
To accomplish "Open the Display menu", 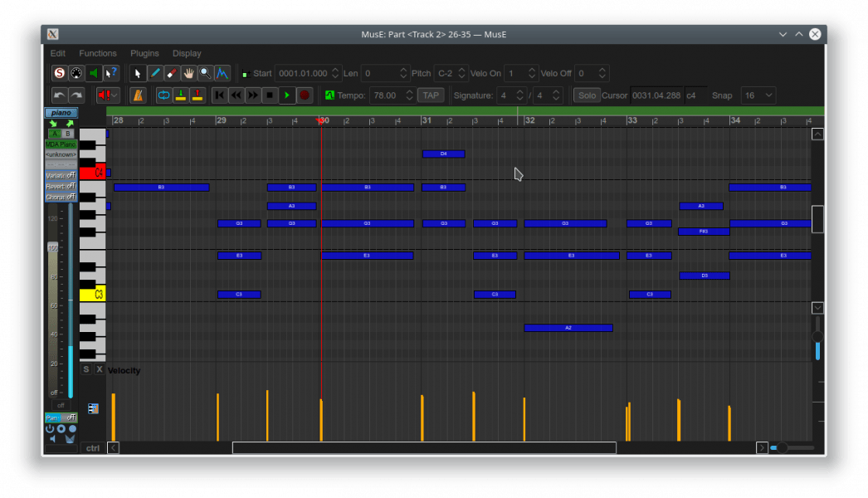I will coord(187,53).
